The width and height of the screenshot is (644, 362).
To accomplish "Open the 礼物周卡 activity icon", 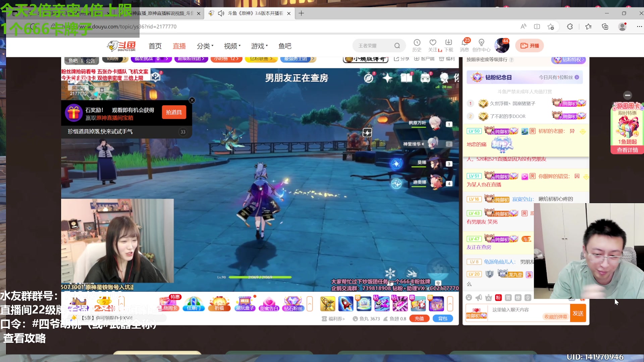I will pos(168,304).
